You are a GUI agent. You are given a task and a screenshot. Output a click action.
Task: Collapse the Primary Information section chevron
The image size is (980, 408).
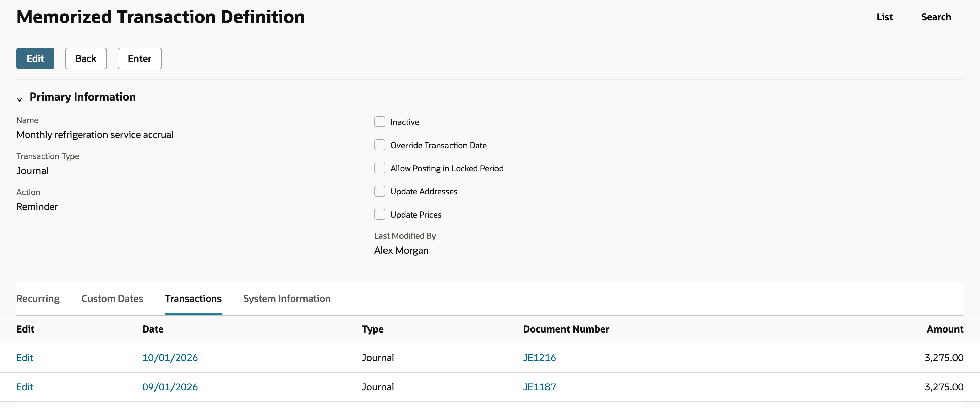pyautogui.click(x=20, y=100)
